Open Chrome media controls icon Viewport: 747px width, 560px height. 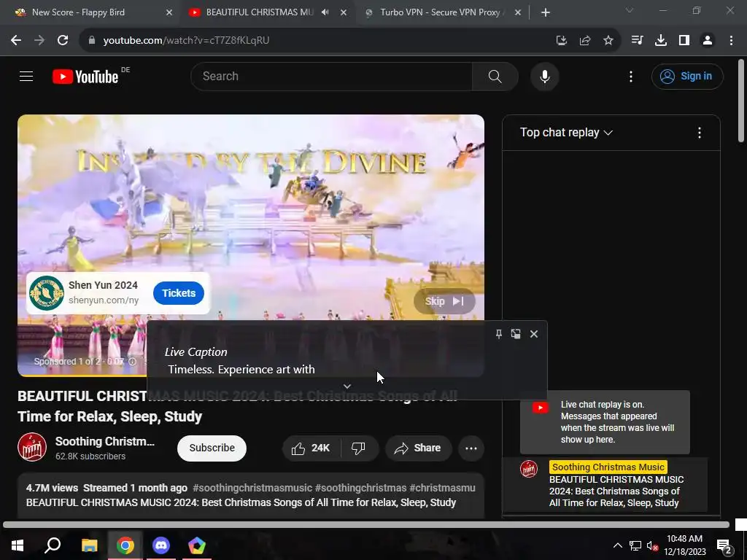point(637,41)
